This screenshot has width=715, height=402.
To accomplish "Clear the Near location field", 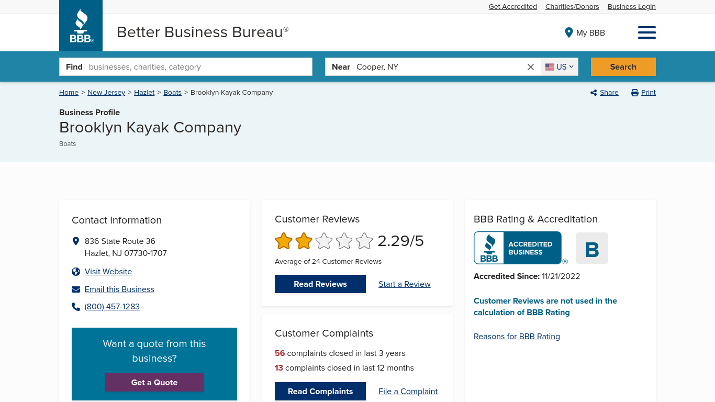I will click(530, 67).
